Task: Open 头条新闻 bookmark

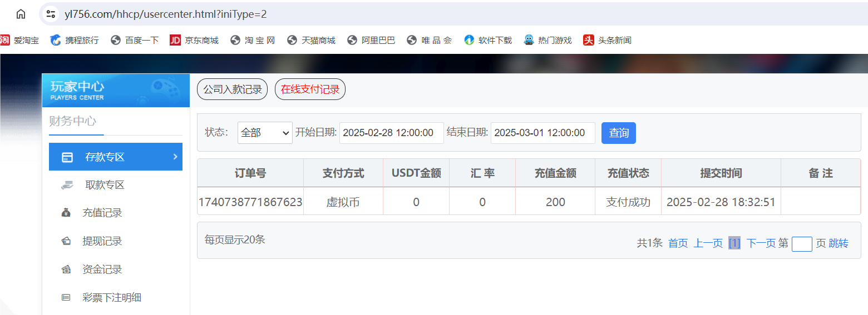Action: (607, 40)
